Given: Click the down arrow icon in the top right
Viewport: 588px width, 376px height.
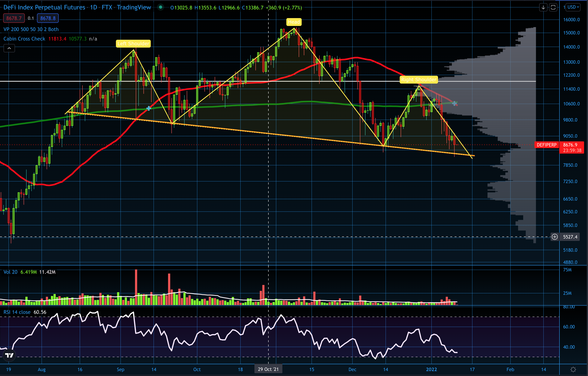Looking at the screenshot, I should point(543,7).
